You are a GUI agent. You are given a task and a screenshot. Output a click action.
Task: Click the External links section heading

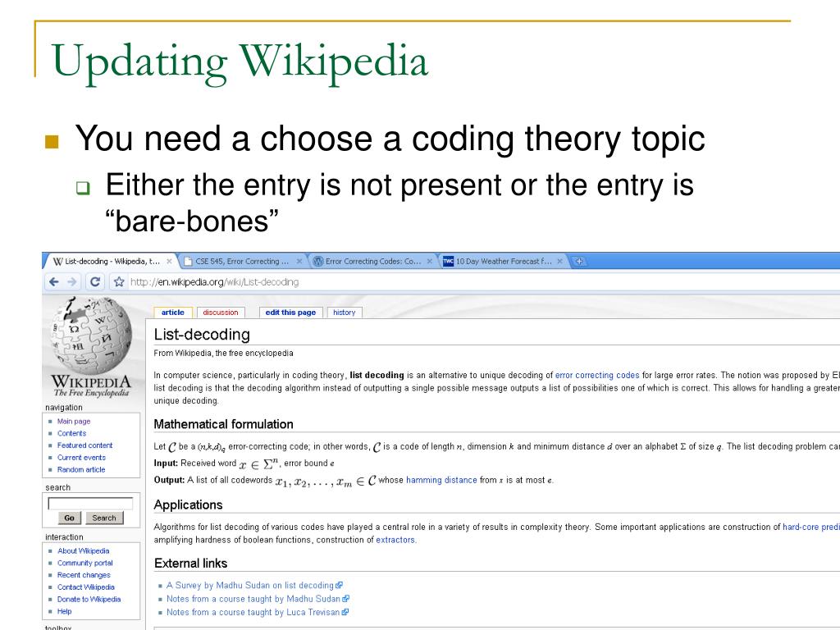190,564
